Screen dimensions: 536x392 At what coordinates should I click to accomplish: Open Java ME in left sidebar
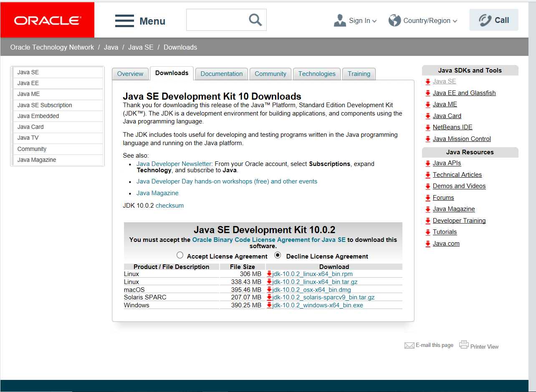click(58, 94)
